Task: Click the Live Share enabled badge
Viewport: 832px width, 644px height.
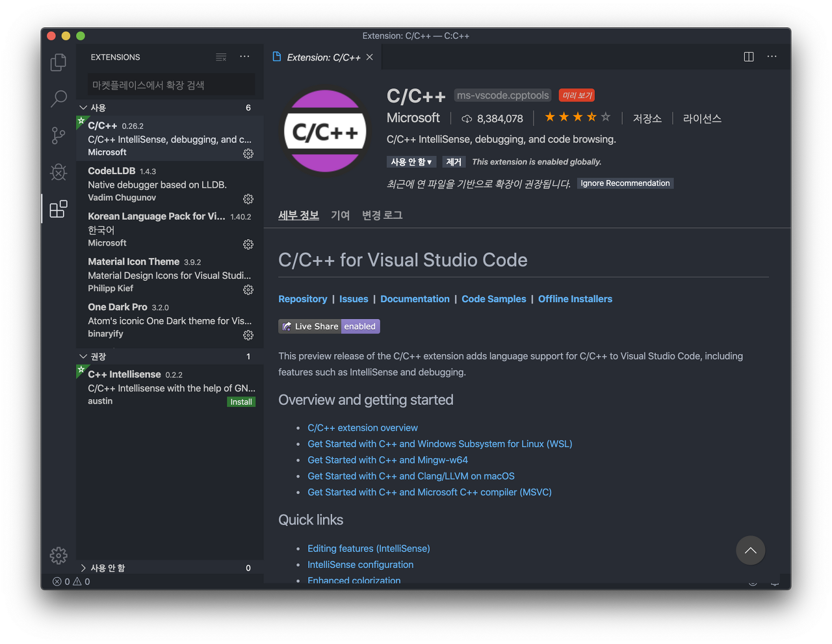Action: point(329,326)
